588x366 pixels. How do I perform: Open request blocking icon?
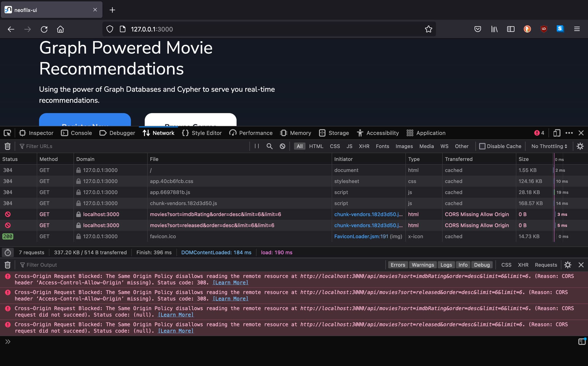coord(282,146)
